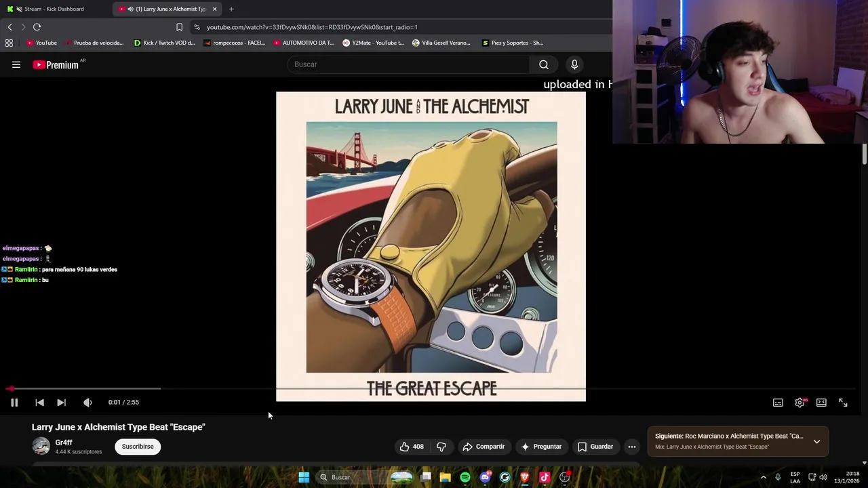Open rompecocos - FACEL bookmark
Screen dimensions: 868x488
235,43
